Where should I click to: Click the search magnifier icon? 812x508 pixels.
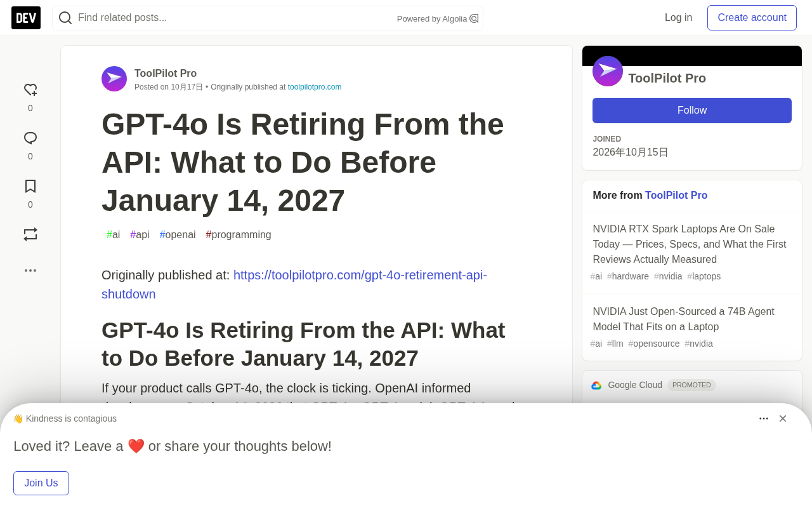tap(65, 18)
